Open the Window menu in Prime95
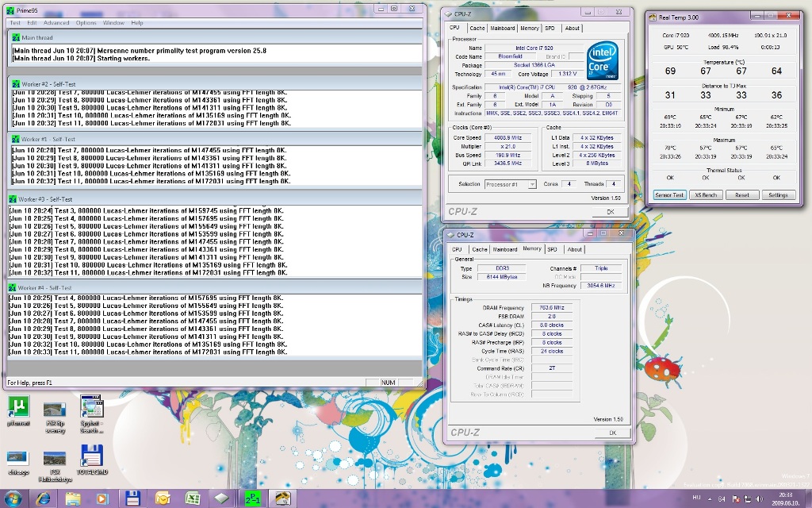Screen dimensions: 812x508 pos(113,23)
